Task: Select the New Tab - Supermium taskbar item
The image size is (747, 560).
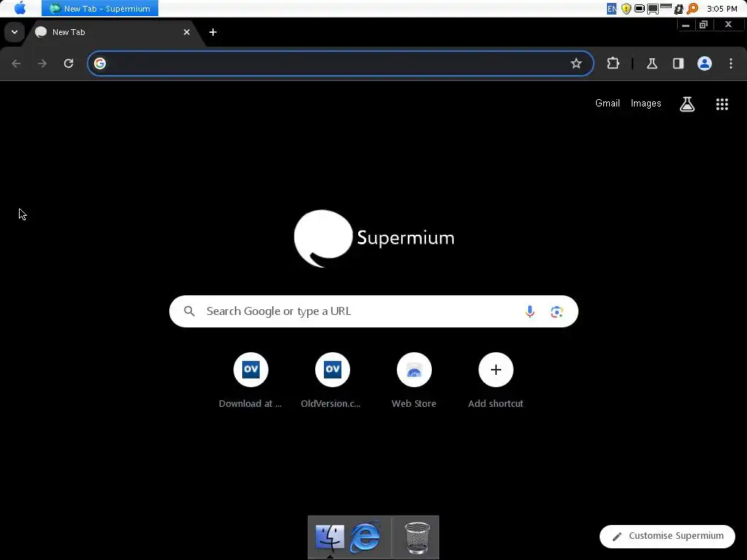Action: coord(100,9)
